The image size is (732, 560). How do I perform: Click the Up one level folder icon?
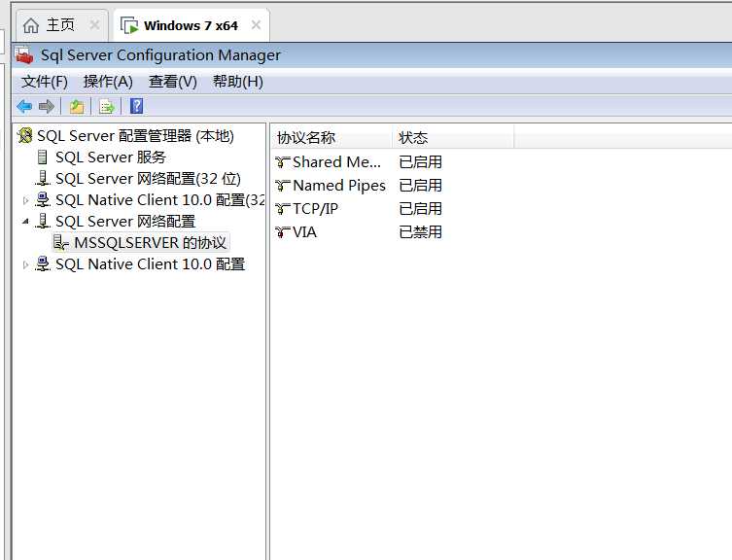coord(77,107)
